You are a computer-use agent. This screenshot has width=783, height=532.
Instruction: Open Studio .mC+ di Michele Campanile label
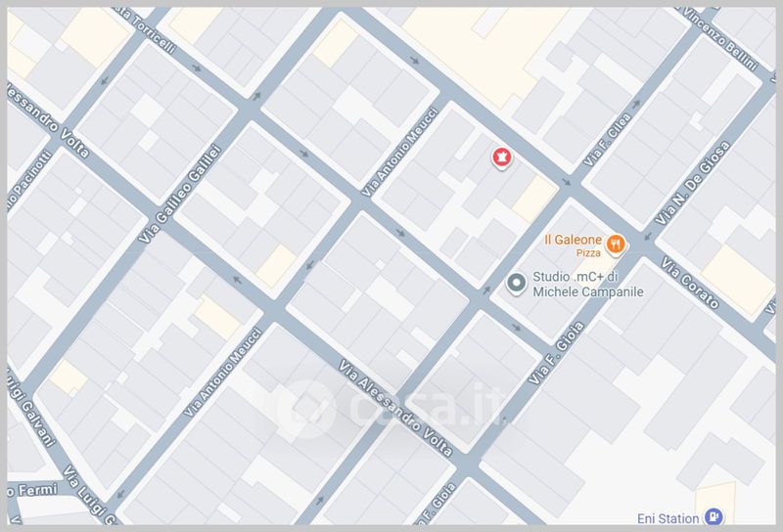pyautogui.click(x=588, y=284)
